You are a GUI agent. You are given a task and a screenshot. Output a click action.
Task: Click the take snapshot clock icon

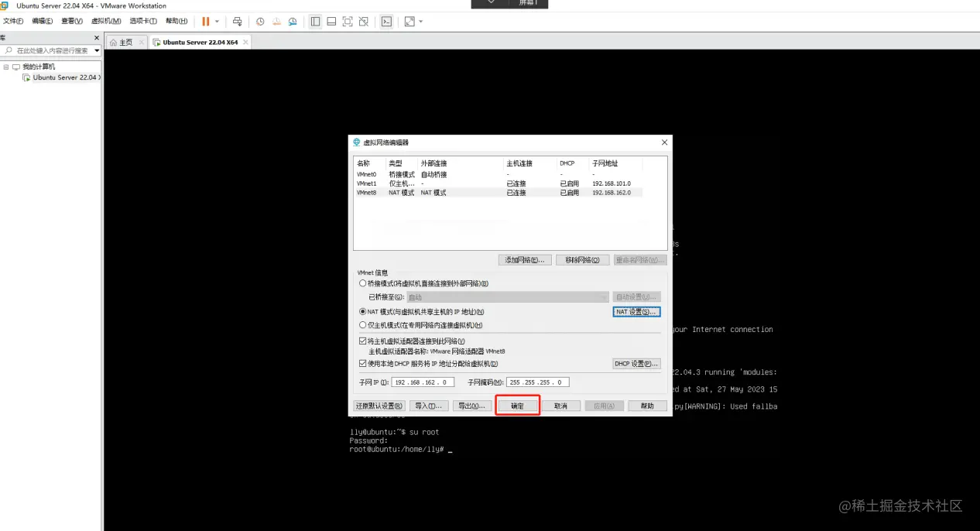[x=260, y=22]
